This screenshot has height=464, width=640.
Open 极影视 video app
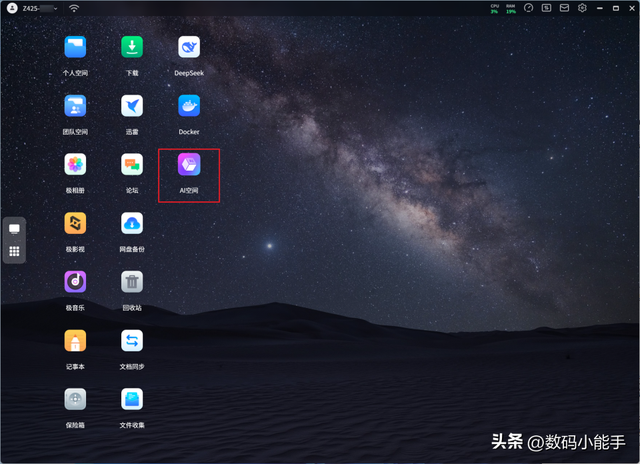click(x=75, y=222)
